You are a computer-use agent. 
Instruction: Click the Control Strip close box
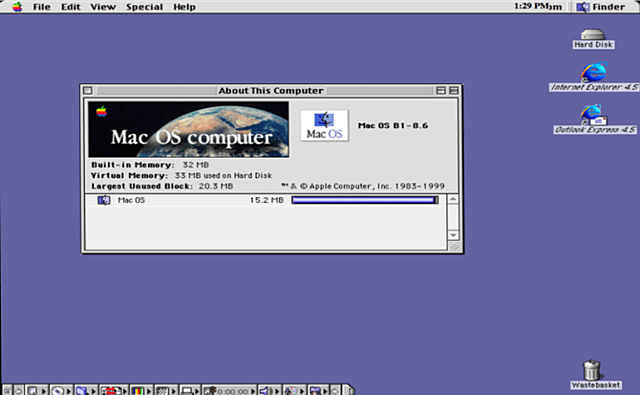(x=7, y=391)
